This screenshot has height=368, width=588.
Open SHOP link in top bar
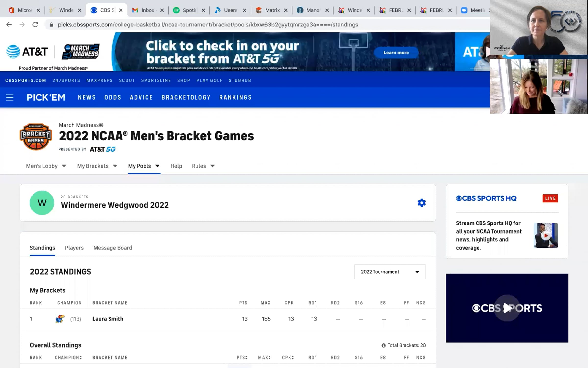tap(184, 80)
